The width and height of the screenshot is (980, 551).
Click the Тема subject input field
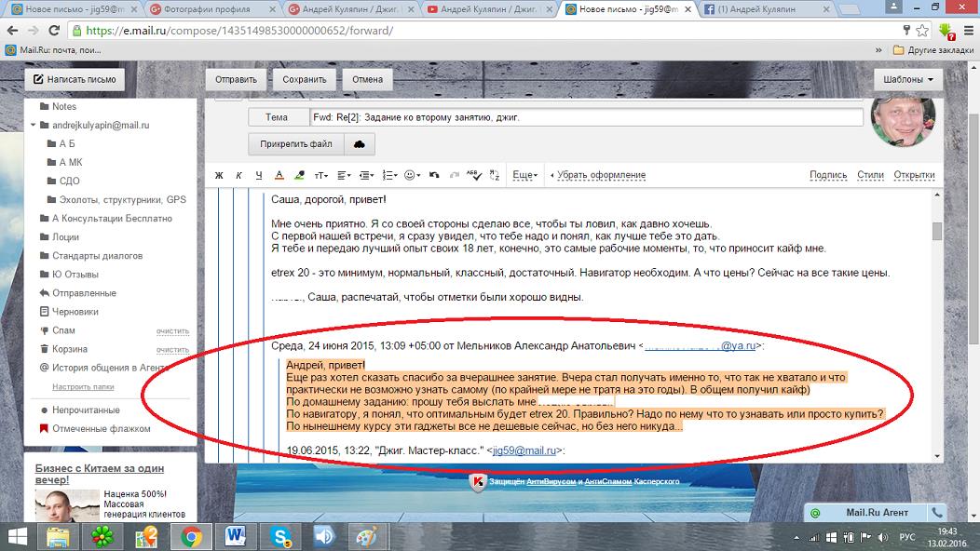[586, 117]
